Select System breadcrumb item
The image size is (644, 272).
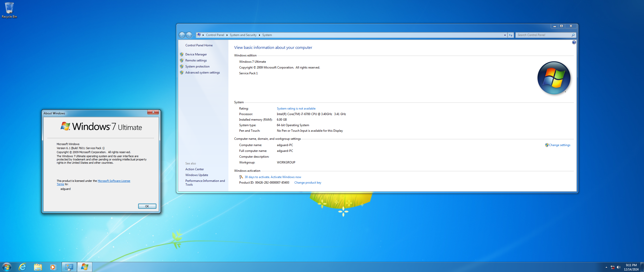[x=267, y=35]
